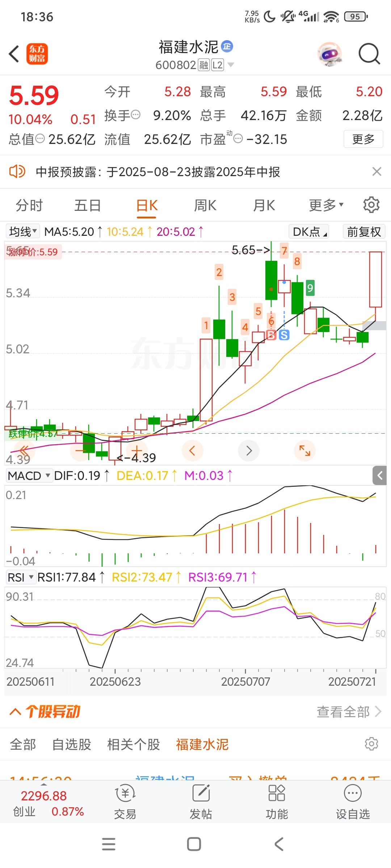
Task: Select the 福建水泥 filter tab
Action: (x=202, y=745)
